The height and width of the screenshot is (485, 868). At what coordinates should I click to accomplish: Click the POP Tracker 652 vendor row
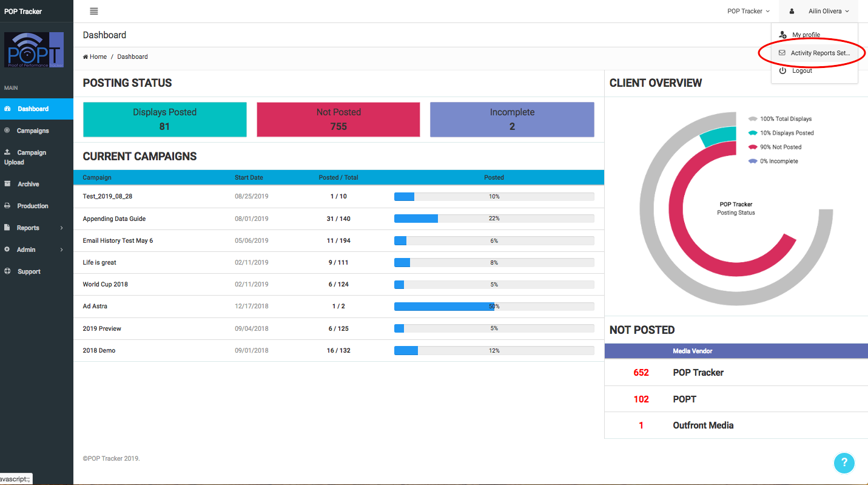pos(736,373)
